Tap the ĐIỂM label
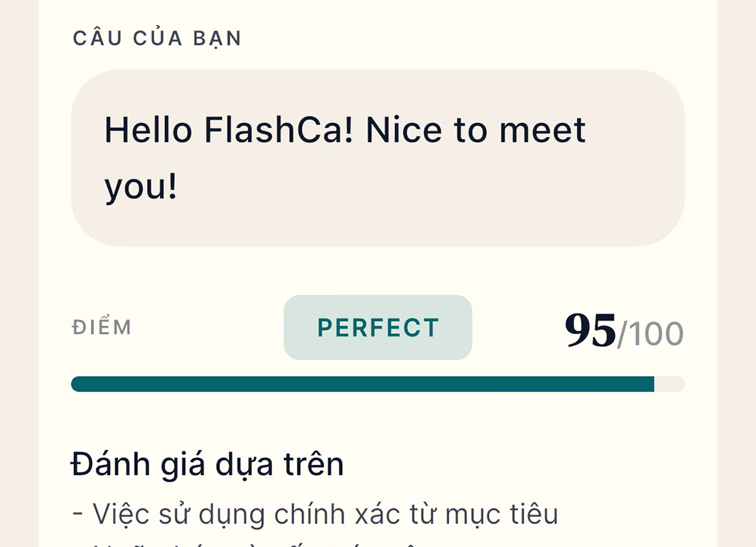This screenshot has width=756, height=547. (102, 328)
